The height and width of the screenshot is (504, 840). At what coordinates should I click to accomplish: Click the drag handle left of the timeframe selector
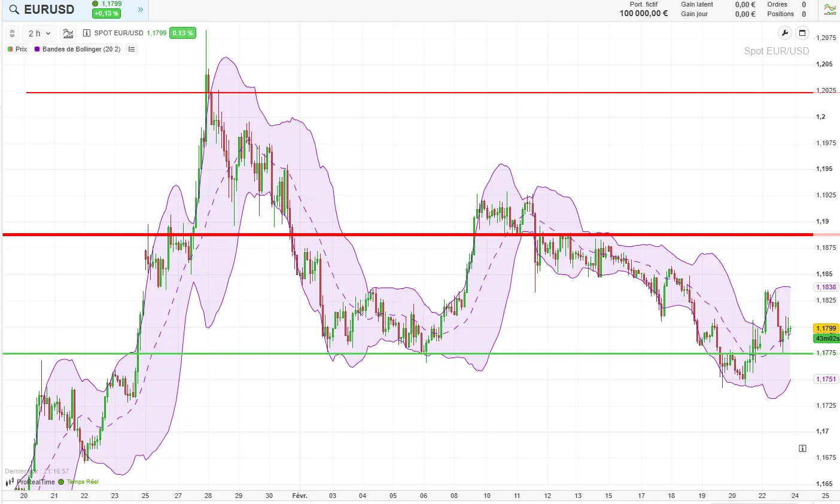(11, 33)
